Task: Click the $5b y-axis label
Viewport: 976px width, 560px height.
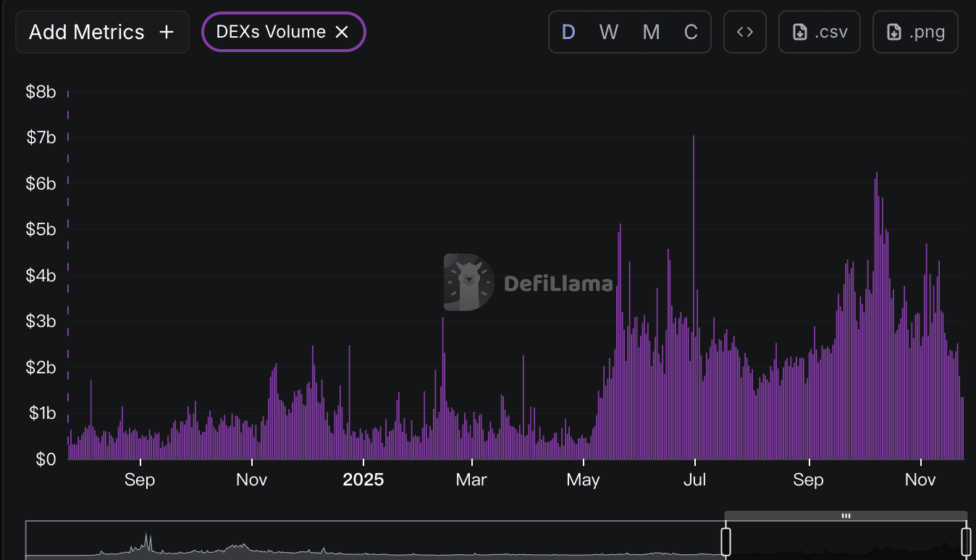Action: click(41, 229)
